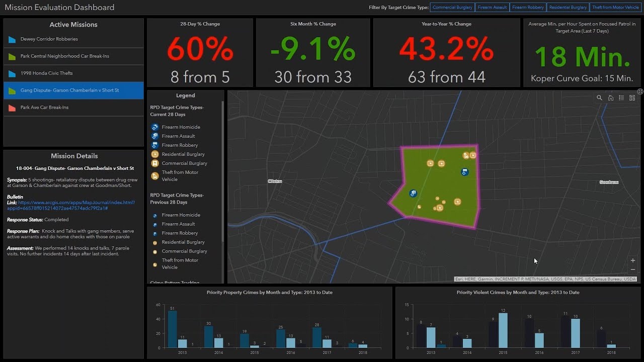The image size is (644, 362).
Task: Zoom in on the map with plus
Action: click(633, 260)
